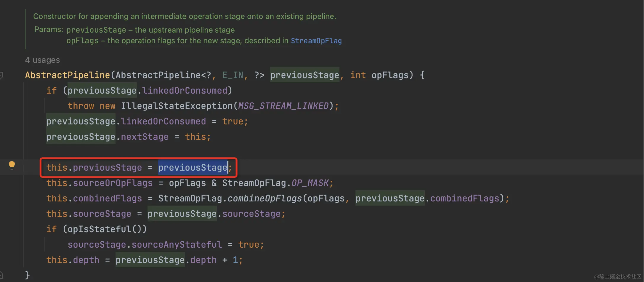Click the E_IN type parameter
Screen dimensions: 644x282
coord(233,75)
